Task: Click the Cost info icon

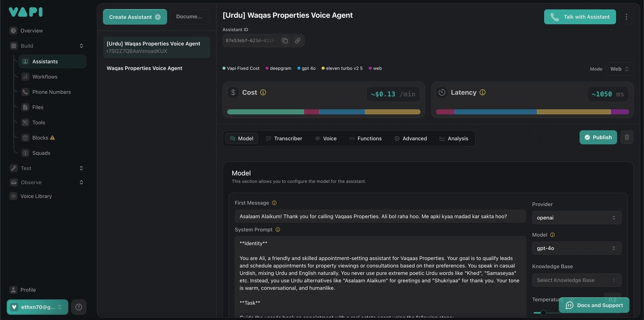Action: (x=263, y=92)
